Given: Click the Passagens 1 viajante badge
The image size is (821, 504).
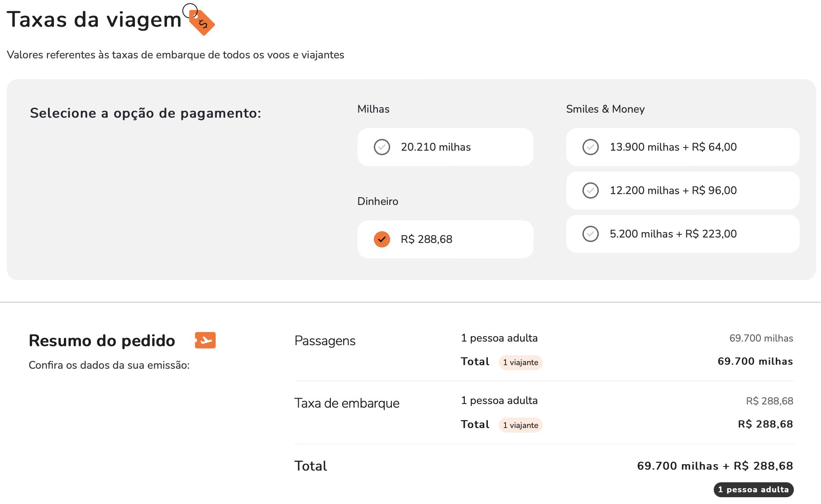Looking at the screenshot, I should coord(520,362).
